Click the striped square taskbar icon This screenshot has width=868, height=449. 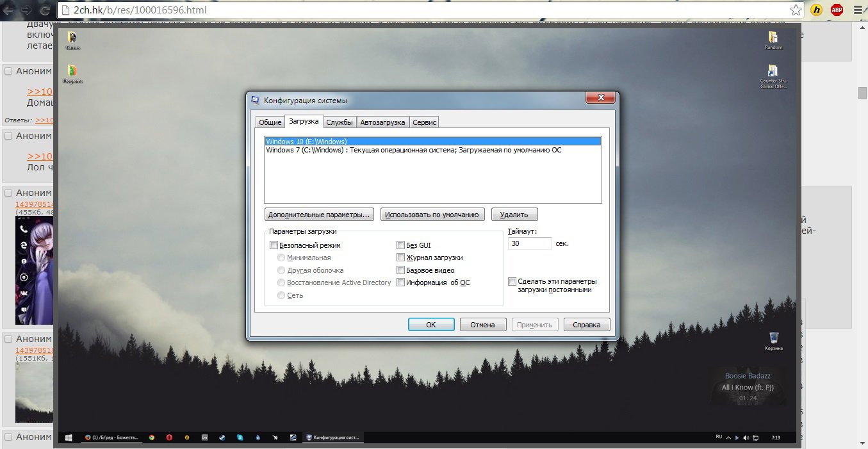pos(293,438)
